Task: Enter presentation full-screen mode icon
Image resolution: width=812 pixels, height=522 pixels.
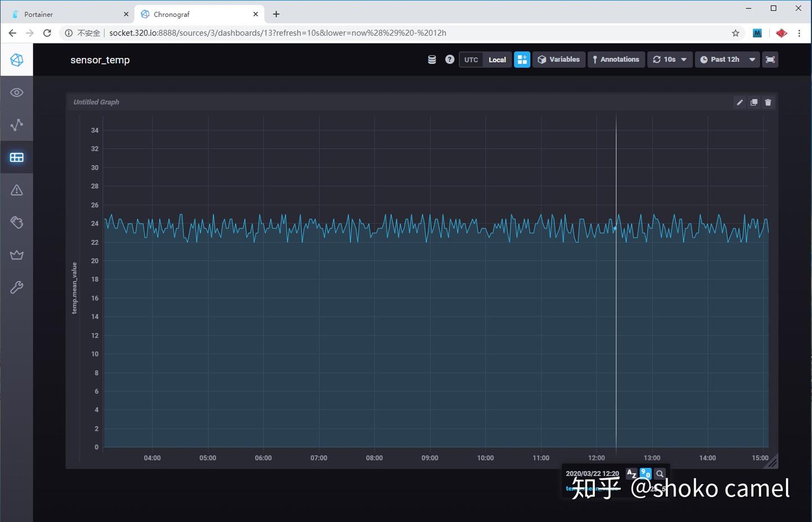Action: click(x=770, y=59)
